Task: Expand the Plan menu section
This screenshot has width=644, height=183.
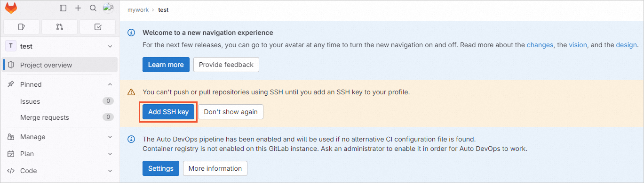Action: tap(60, 154)
